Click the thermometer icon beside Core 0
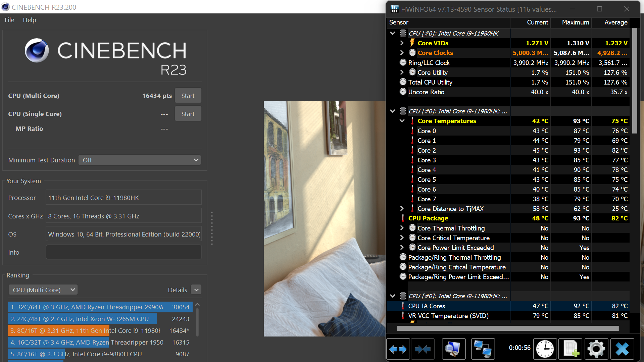 pyautogui.click(x=412, y=131)
